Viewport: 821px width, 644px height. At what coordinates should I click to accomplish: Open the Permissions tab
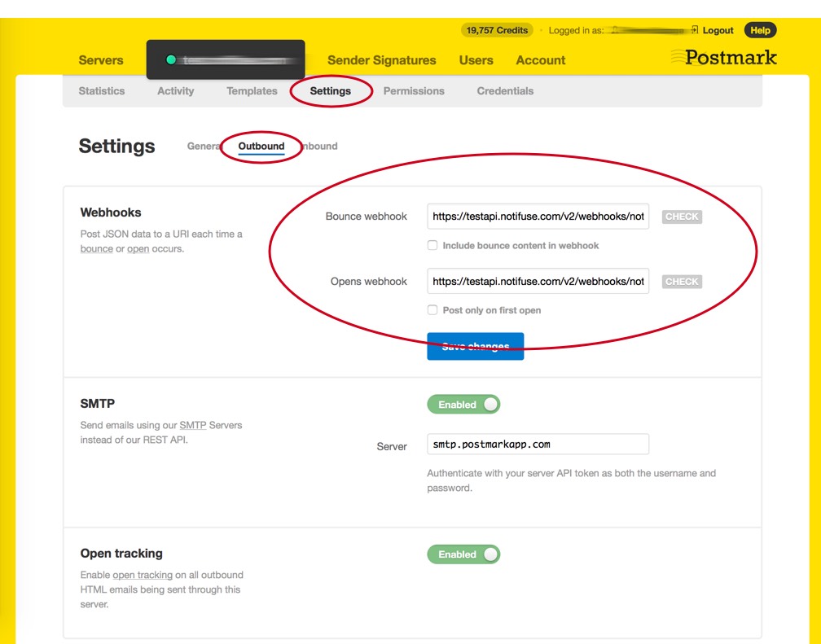(414, 90)
